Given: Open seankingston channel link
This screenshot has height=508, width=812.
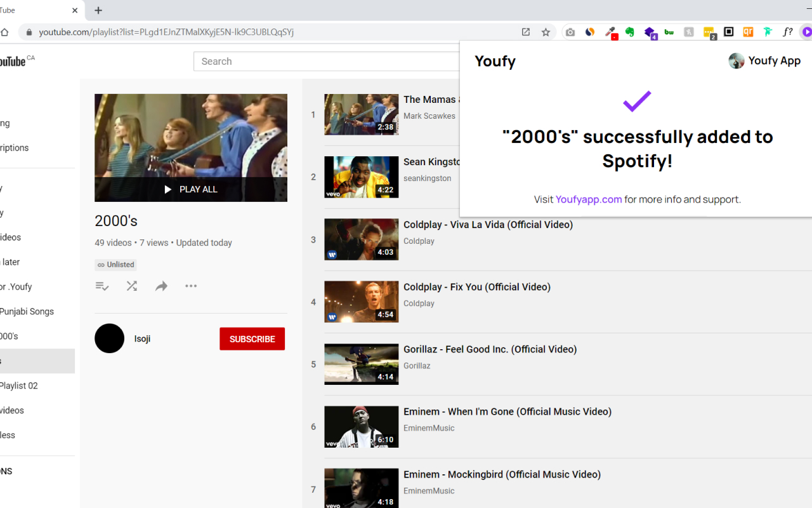Looking at the screenshot, I should click(428, 178).
